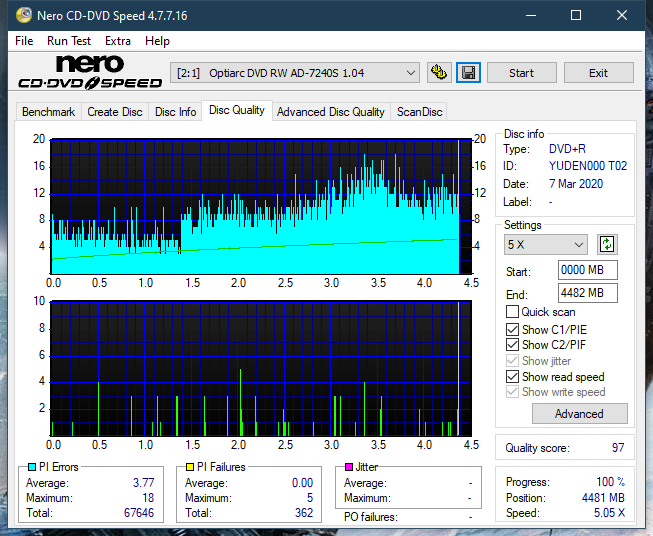Open the Help menu
The width and height of the screenshot is (653, 536).
click(x=157, y=41)
